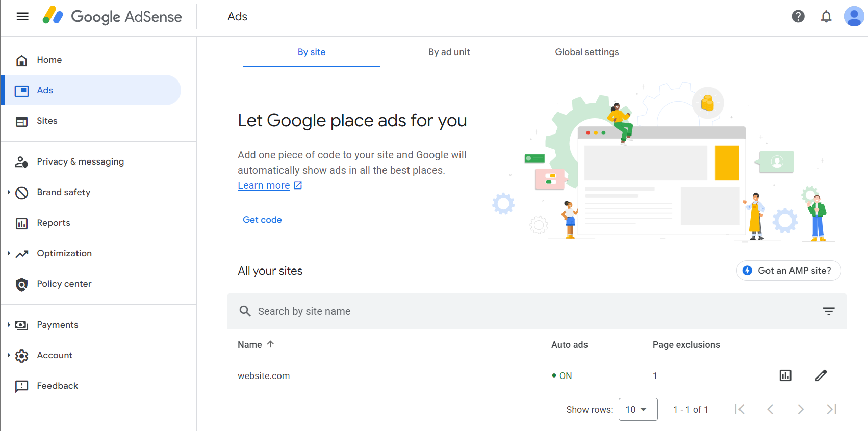Image resolution: width=868 pixels, height=431 pixels.
Task: Click the Google AdSense logo
Action: click(x=112, y=16)
